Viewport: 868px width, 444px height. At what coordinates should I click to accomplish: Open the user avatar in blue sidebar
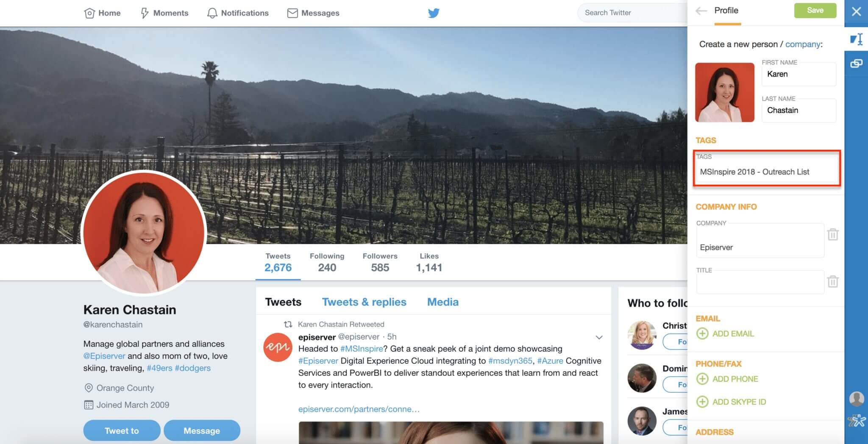[857, 399]
